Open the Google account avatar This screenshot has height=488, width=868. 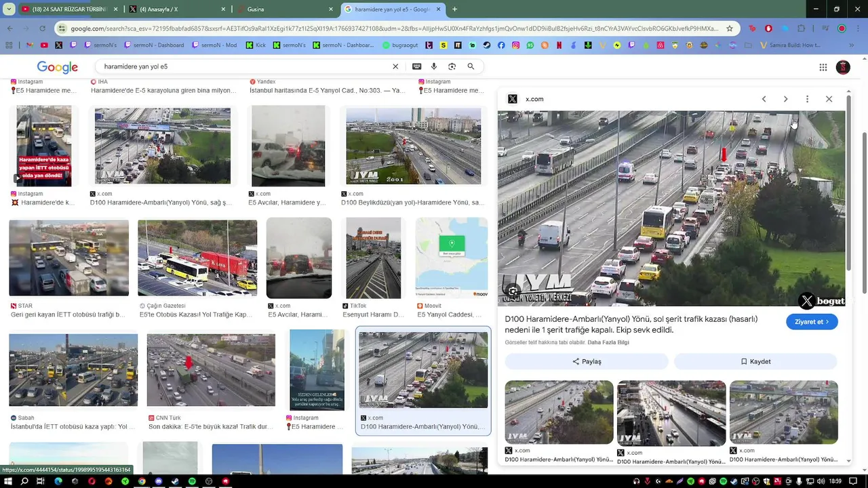(843, 67)
